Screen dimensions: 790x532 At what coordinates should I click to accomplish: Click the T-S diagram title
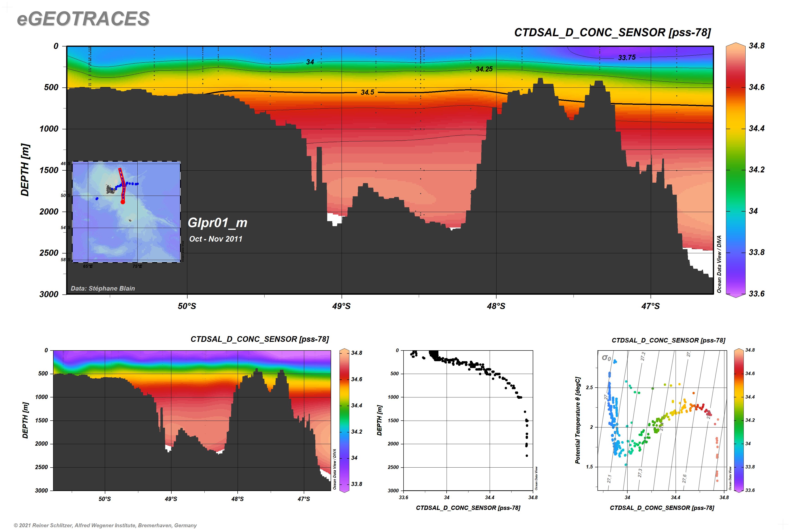click(x=669, y=340)
